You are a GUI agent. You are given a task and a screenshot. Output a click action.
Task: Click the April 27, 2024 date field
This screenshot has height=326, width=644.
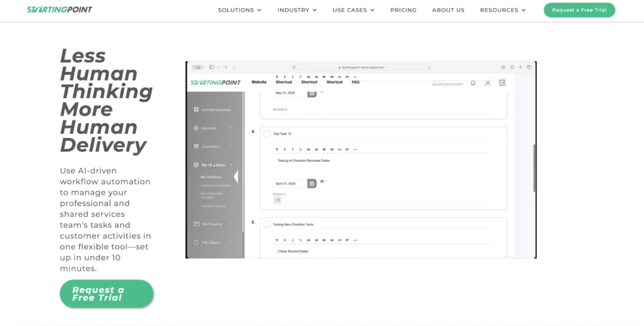click(289, 183)
